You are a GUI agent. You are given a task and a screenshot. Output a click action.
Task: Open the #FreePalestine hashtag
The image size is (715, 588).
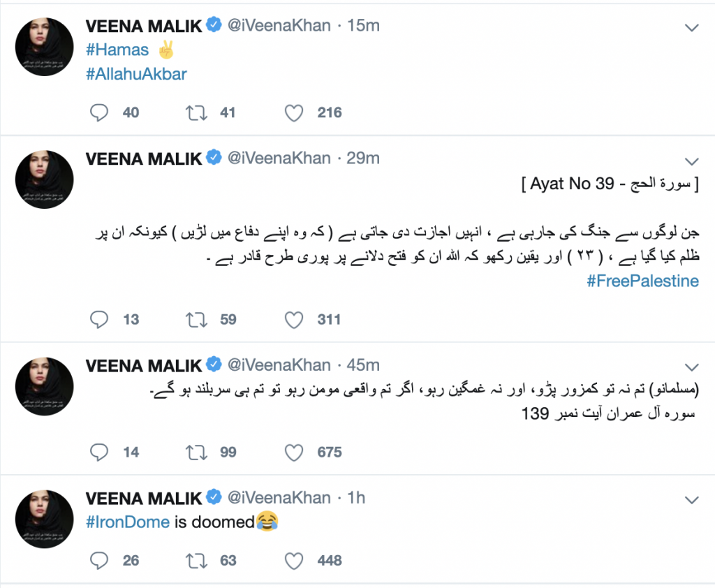coord(642,281)
